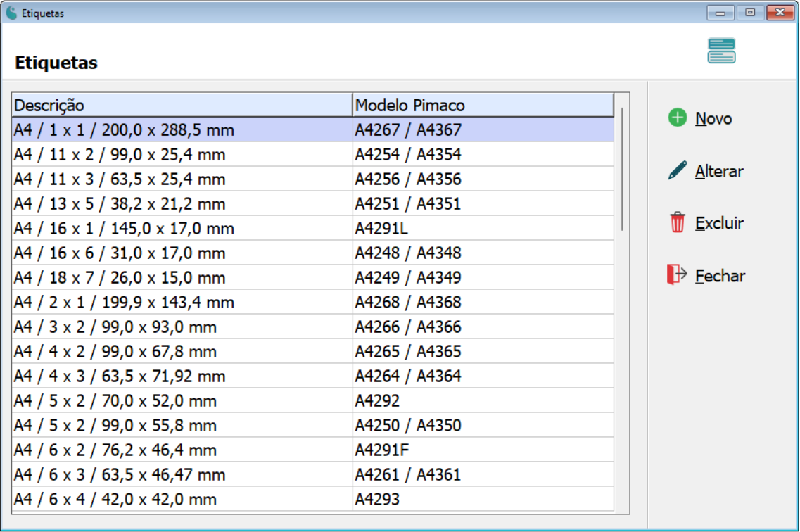Screen dimensions: 800x532
Task: Click the green plus Novo icon
Action: [677, 118]
